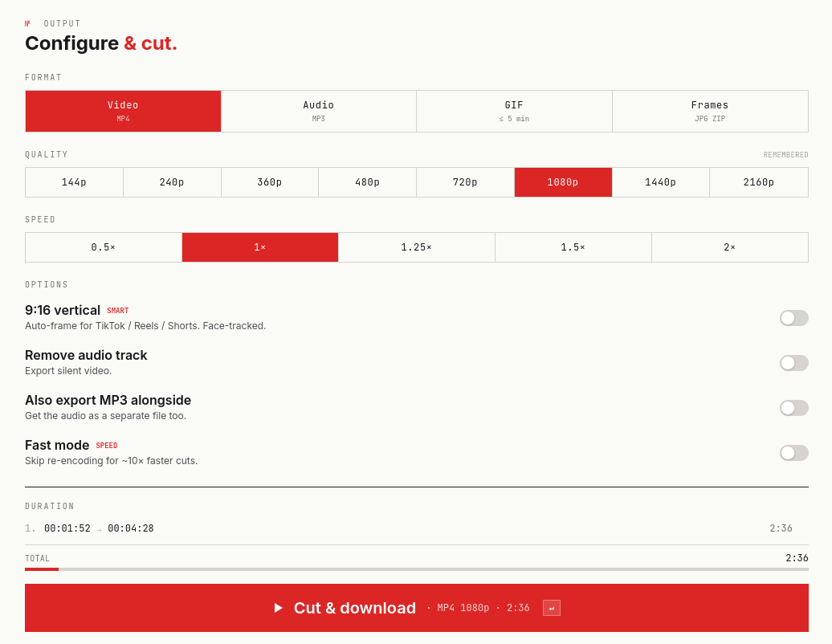This screenshot has width=832, height=644.
Task: Choose 1.25× speed
Action: (x=417, y=247)
